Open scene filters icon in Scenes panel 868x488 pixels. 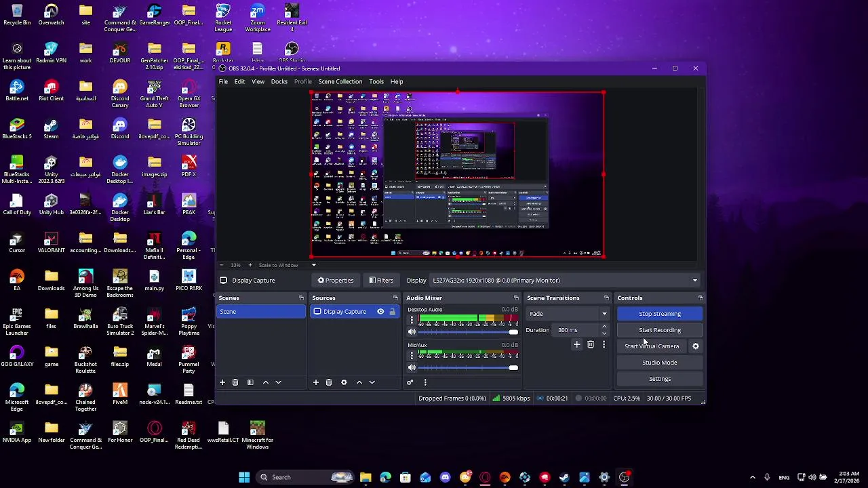[250, 382]
